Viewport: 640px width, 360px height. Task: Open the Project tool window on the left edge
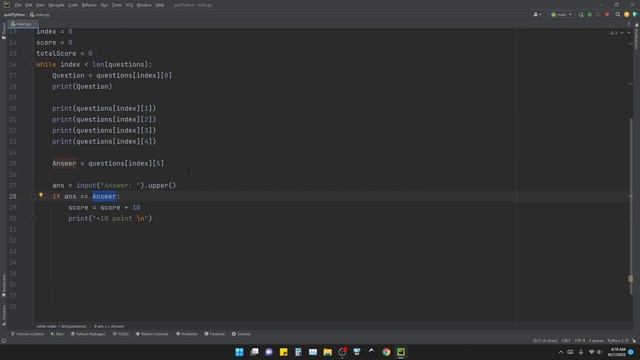click(x=4, y=31)
